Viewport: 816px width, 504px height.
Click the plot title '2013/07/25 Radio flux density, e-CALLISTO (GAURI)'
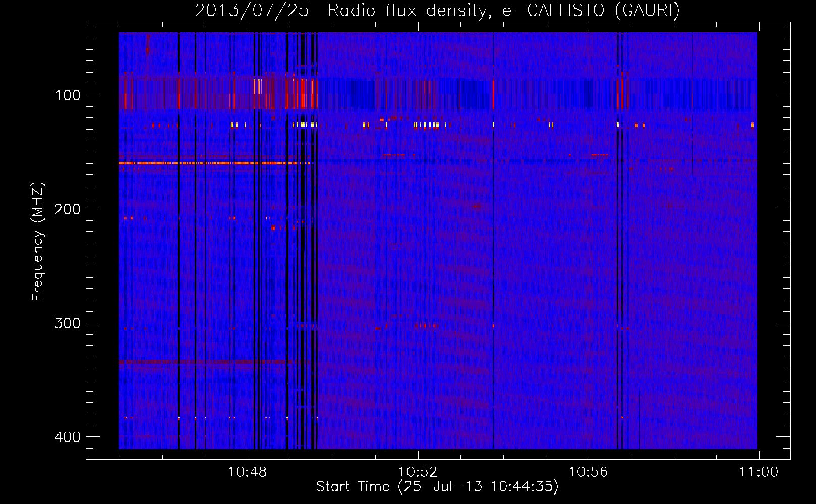[437, 10]
